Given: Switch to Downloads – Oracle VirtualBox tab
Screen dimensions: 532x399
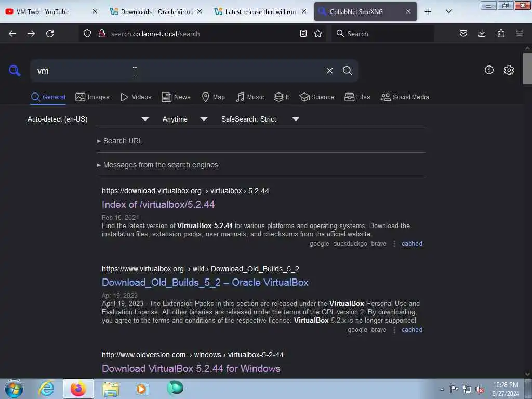Looking at the screenshot, I should (157, 11).
